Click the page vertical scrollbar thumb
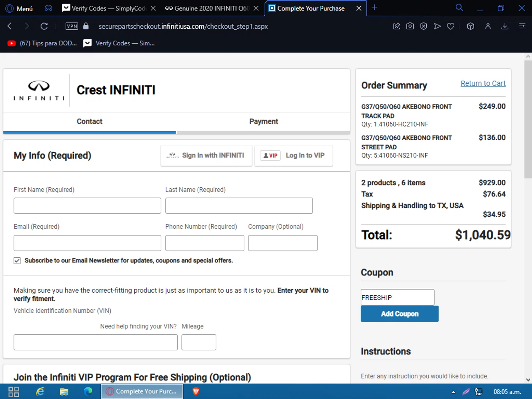Image resolution: width=532 pixels, height=399 pixels. pos(528,119)
